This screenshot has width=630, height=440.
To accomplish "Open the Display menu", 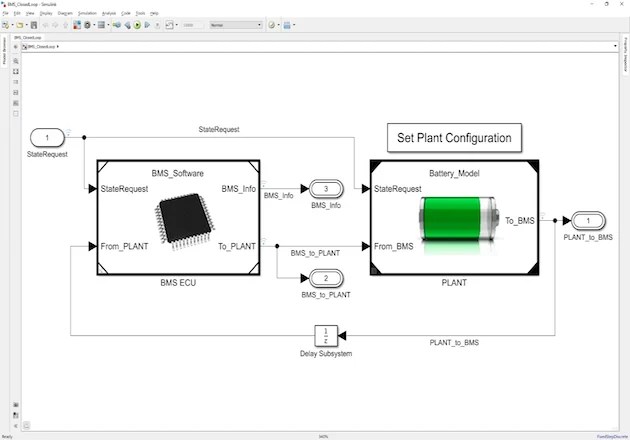I will [46, 13].
